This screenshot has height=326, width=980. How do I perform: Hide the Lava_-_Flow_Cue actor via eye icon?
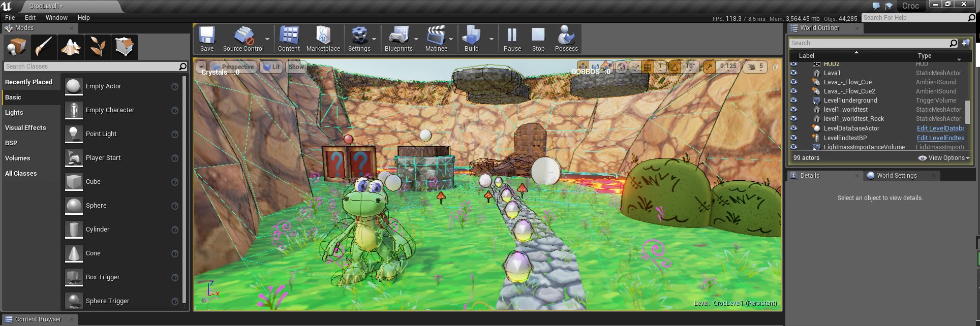(x=793, y=82)
